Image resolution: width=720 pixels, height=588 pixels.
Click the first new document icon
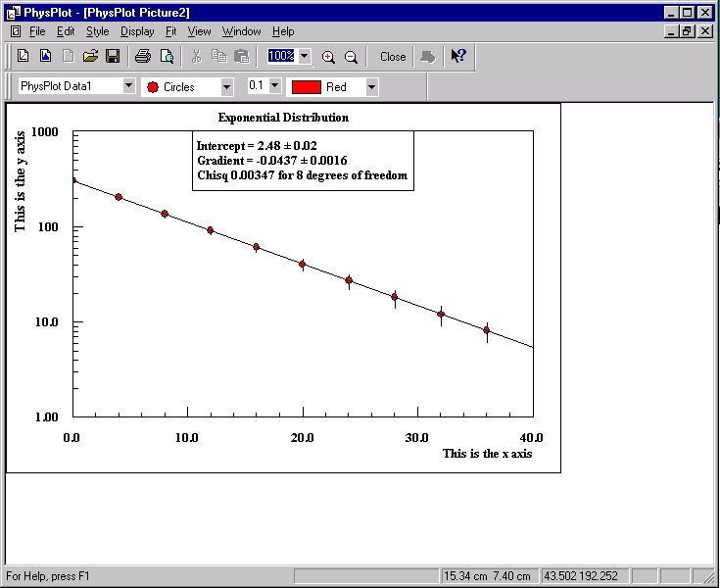click(23, 56)
